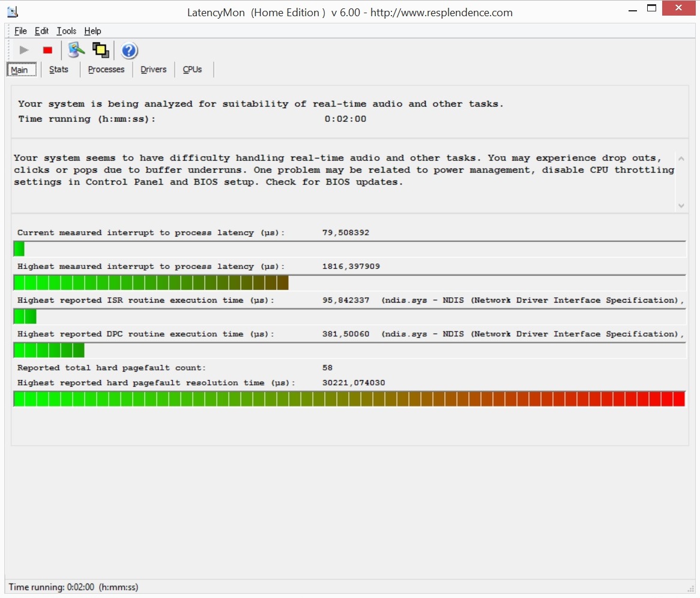Start monitoring with the green play button

point(24,50)
